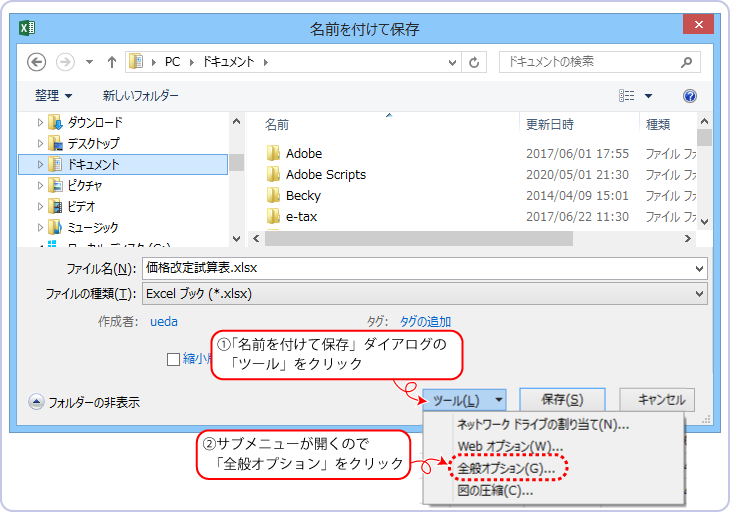Viewport: 730px width, 512px height.
Task: Open recent locations dropdown arrow
Action: [x=89, y=62]
